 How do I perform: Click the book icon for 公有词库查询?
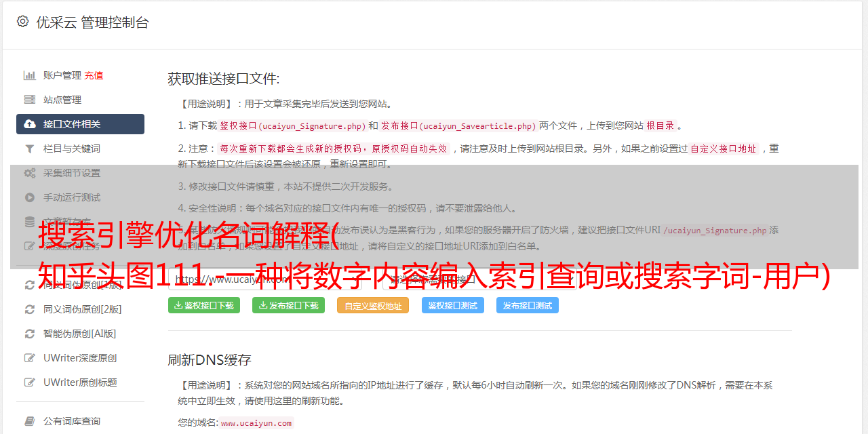30,421
